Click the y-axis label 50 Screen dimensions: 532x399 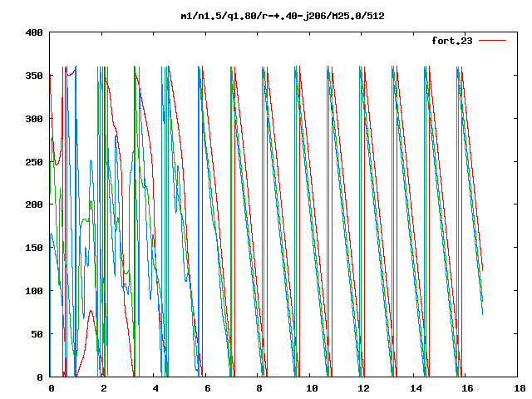pyautogui.click(x=37, y=334)
